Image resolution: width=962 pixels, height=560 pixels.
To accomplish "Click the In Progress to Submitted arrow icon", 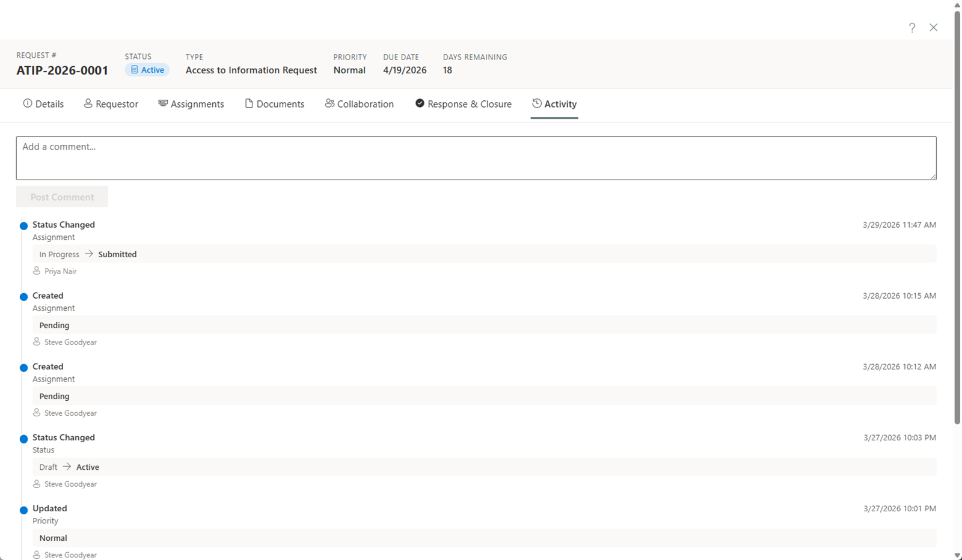I will (x=89, y=254).
